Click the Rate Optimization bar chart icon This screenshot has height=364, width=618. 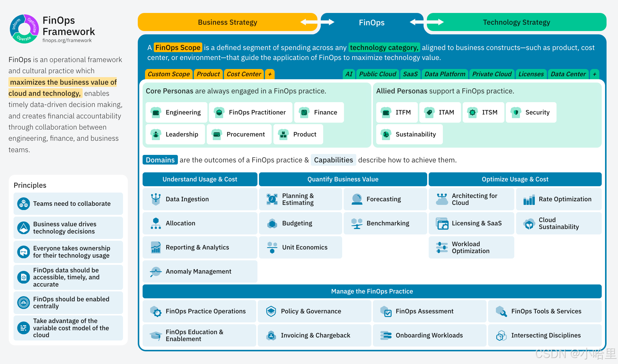[x=529, y=199]
